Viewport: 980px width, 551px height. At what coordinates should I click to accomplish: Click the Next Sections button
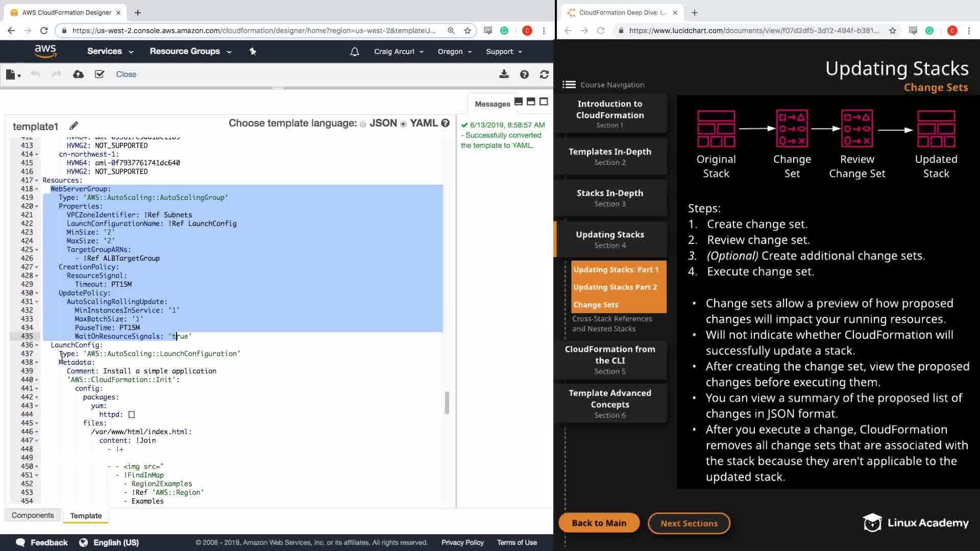pyautogui.click(x=689, y=523)
